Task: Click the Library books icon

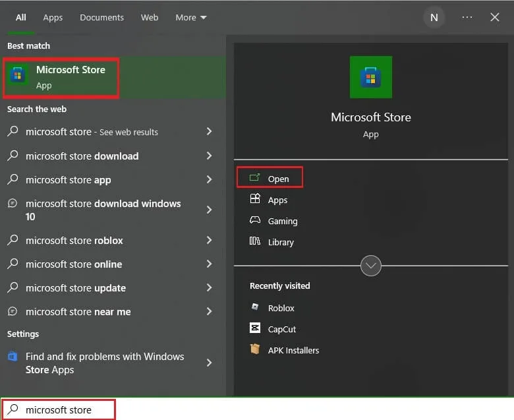Action: [x=255, y=241]
